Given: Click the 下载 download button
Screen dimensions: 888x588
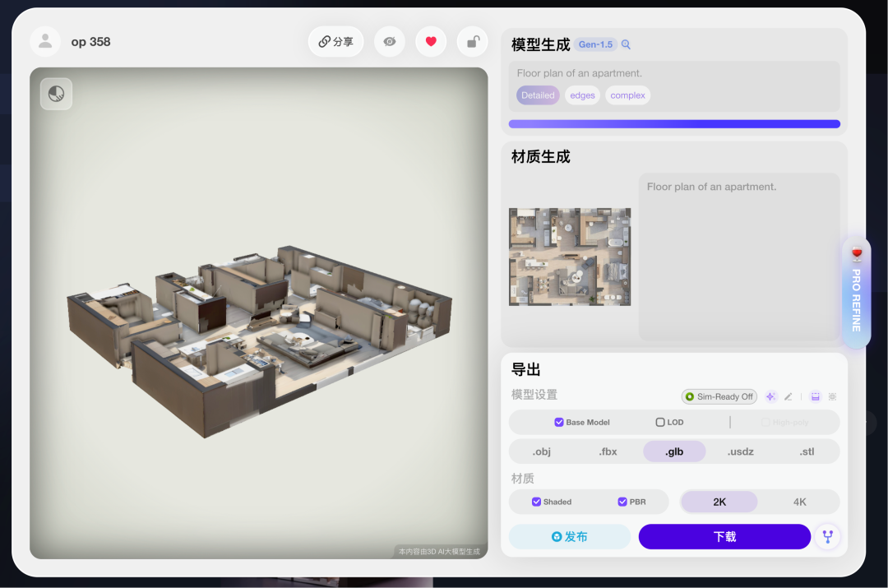Looking at the screenshot, I should pyautogui.click(x=725, y=536).
